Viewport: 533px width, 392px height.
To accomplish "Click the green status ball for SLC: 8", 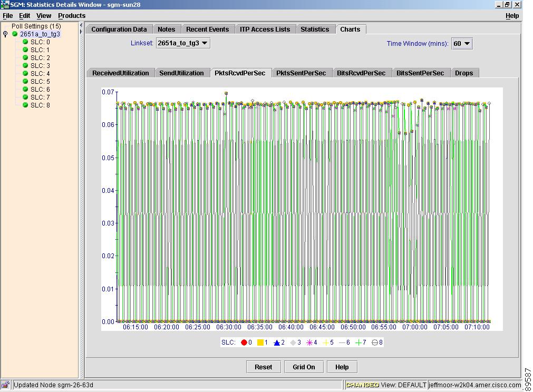I will (25, 105).
